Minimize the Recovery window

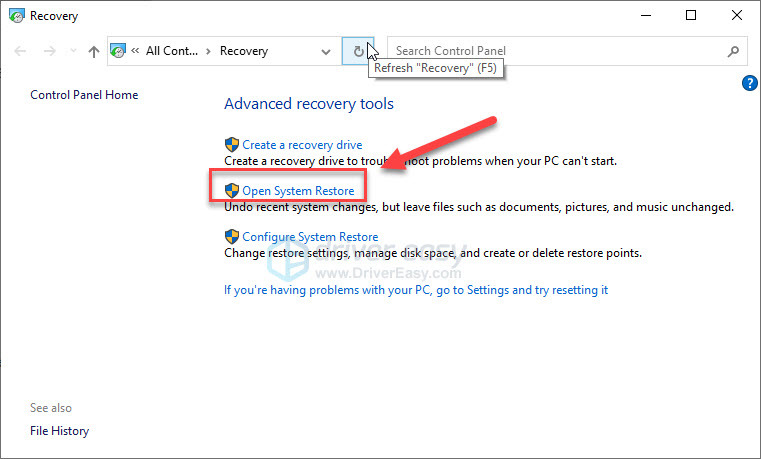click(x=645, y=16)
